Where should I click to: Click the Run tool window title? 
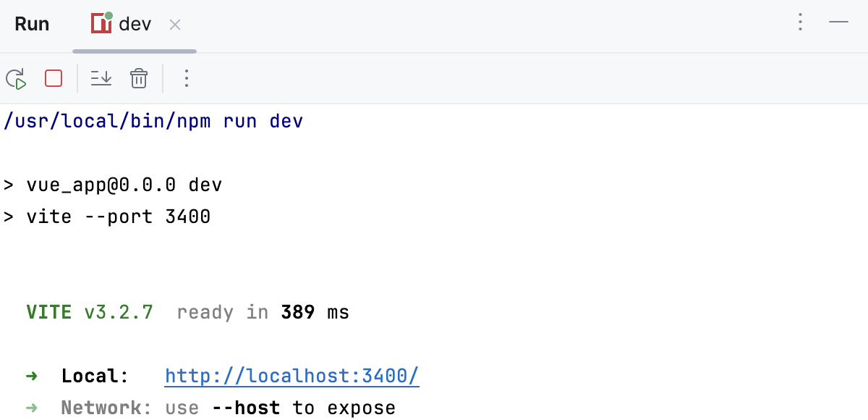coord(32,23)
